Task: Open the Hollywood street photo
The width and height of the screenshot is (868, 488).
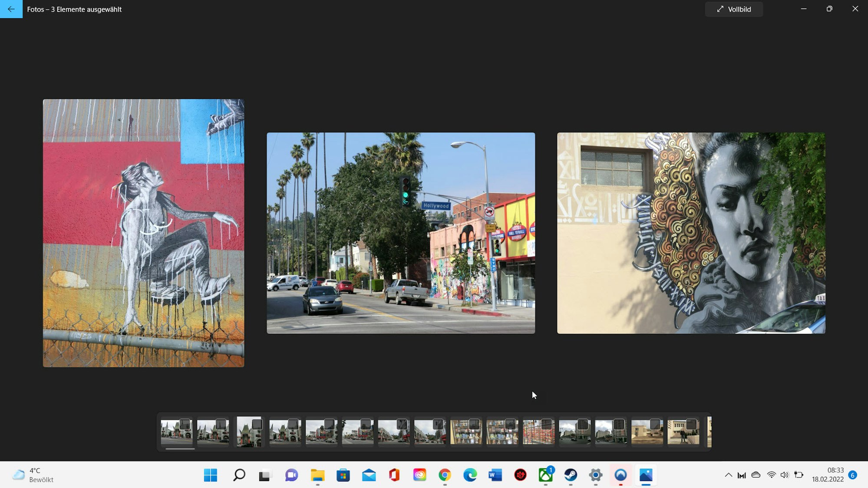Action: [x=400, y=233]
